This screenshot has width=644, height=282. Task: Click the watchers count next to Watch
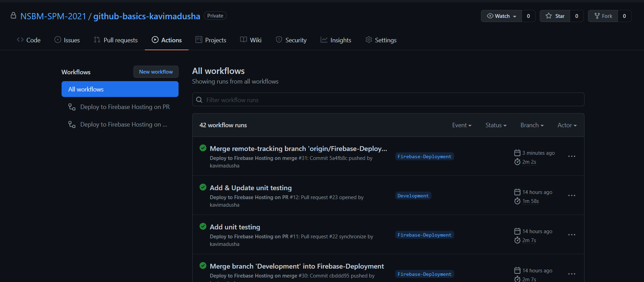[x=528, y=16]
